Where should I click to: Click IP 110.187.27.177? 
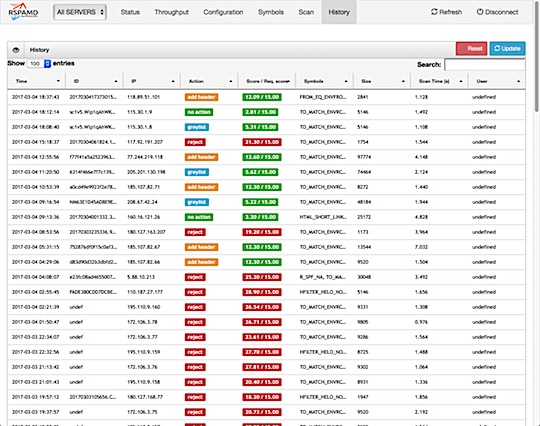(x=145, y=292)
